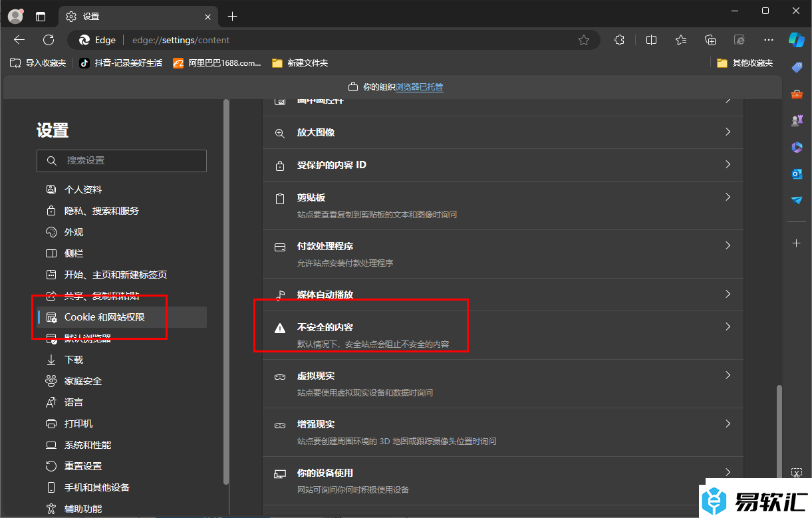
Task: Select 外观 in settings menu
Action: coord(122,232)
